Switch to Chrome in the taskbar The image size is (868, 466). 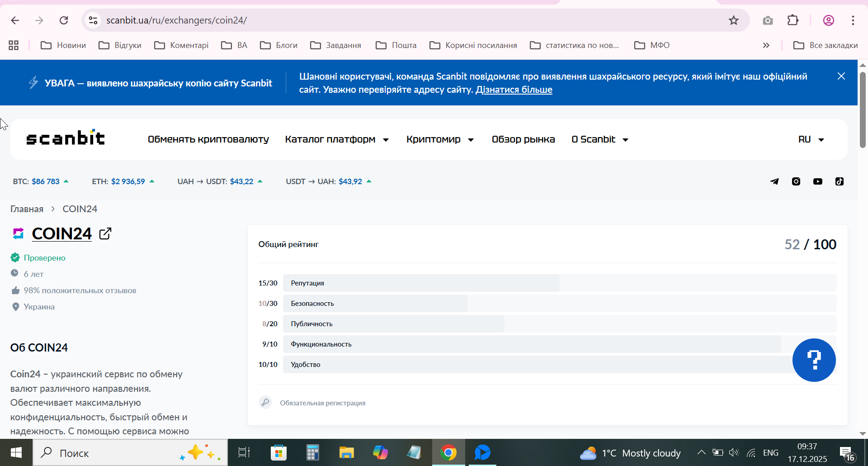[x=448, y=452]
